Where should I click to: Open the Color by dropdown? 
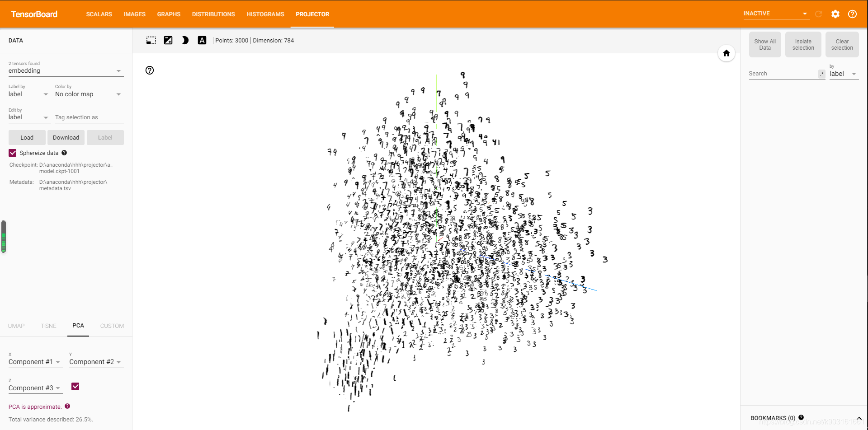coord(89,94)
